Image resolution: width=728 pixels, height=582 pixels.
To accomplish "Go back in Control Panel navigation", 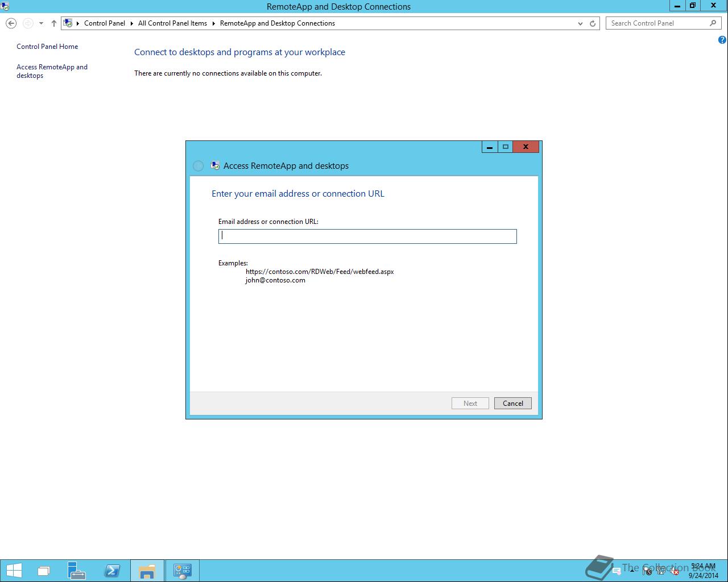I will pyautogui.click(x=11, y=23).
